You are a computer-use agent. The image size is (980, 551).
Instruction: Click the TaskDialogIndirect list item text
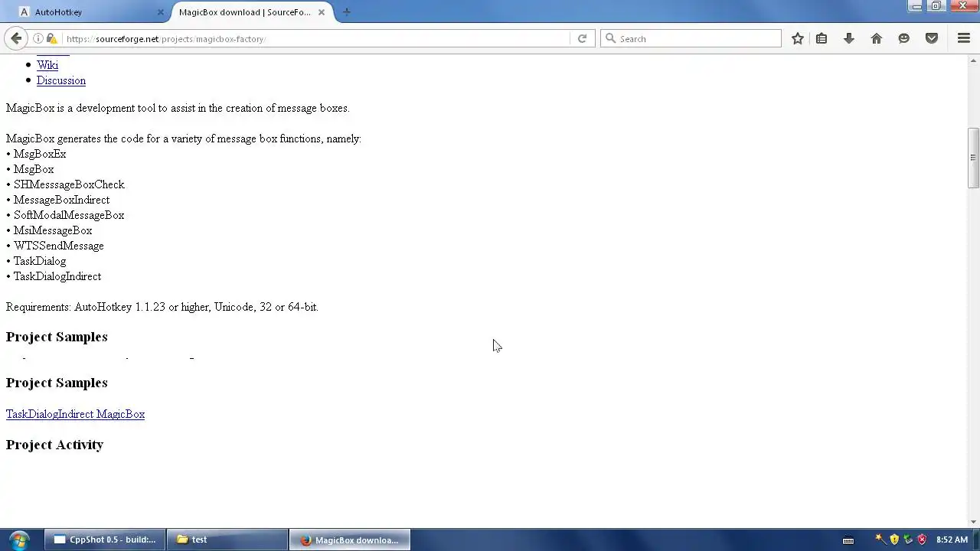click(57, 276)
